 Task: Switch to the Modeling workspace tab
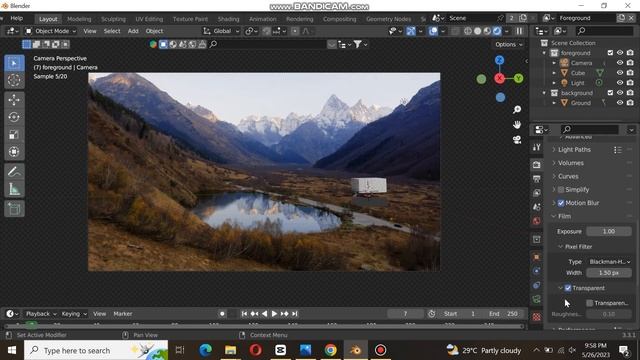(79, 19)
